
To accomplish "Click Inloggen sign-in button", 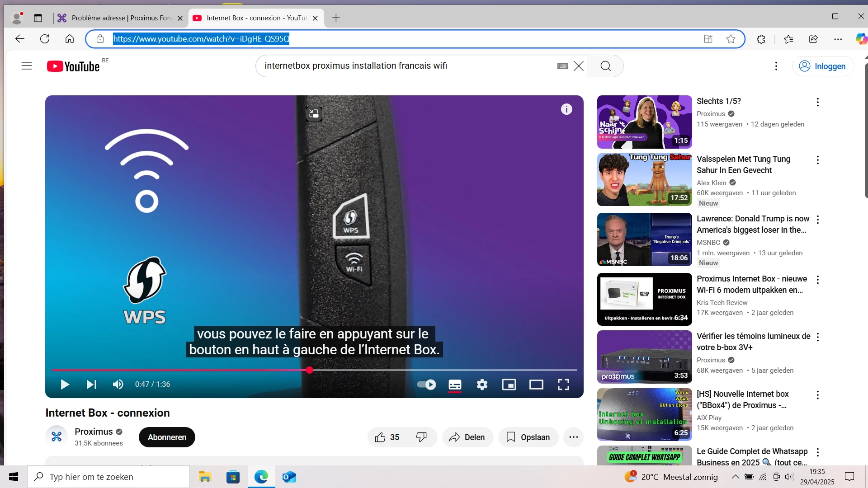I will (x=823, y=66).
